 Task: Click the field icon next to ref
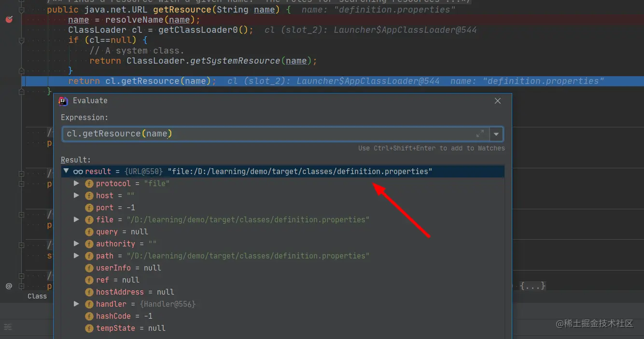(x=89, y=280)
